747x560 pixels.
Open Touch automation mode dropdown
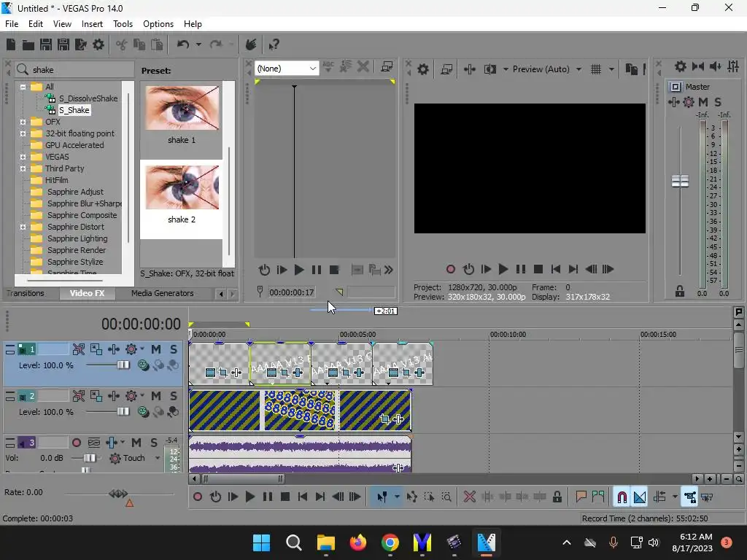158,458
